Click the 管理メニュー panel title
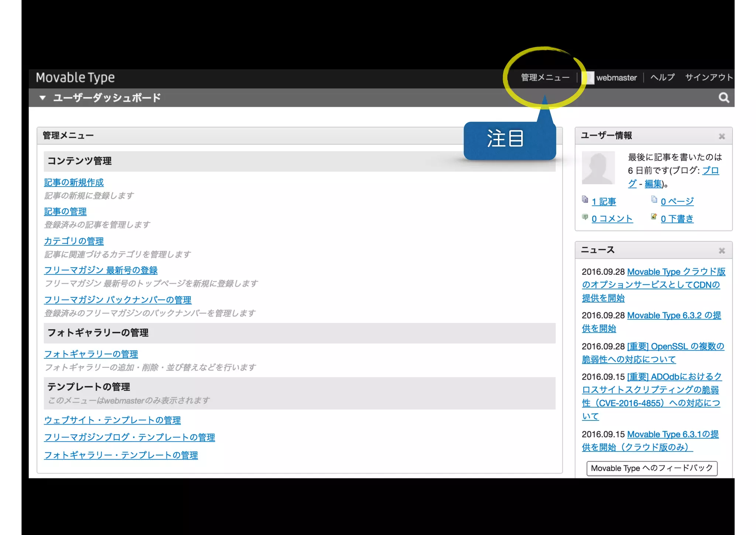Viewport: 756px width, 535px height. tap(68, 136)
